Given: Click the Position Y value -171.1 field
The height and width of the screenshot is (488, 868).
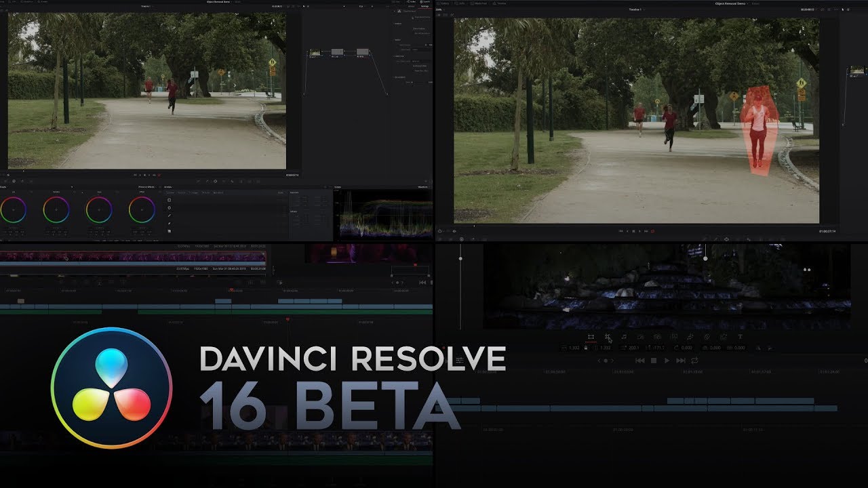Looking at the screenshot, I should point(659,348).
